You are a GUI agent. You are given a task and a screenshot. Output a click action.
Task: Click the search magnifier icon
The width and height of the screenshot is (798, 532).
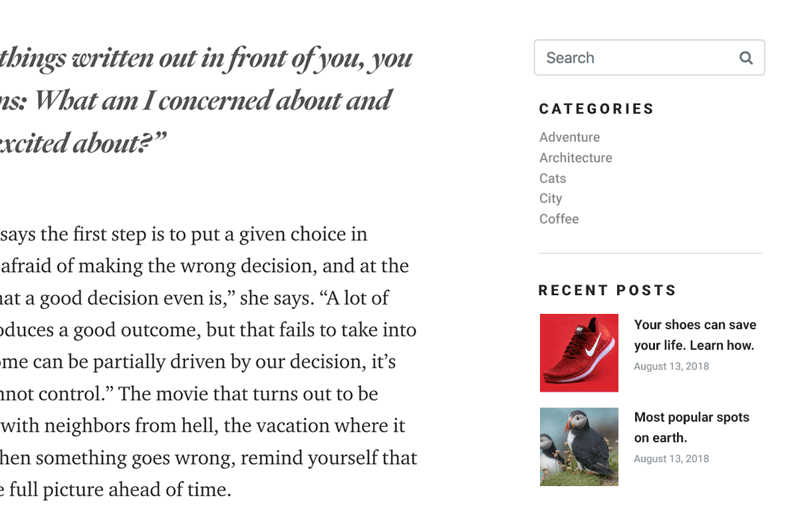[x=746, y=58]
